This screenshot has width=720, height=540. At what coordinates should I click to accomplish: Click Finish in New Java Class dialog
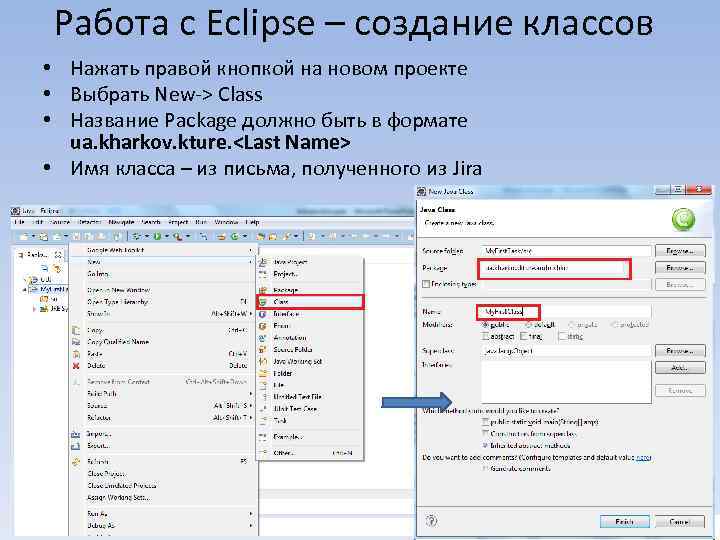(624, 522)
